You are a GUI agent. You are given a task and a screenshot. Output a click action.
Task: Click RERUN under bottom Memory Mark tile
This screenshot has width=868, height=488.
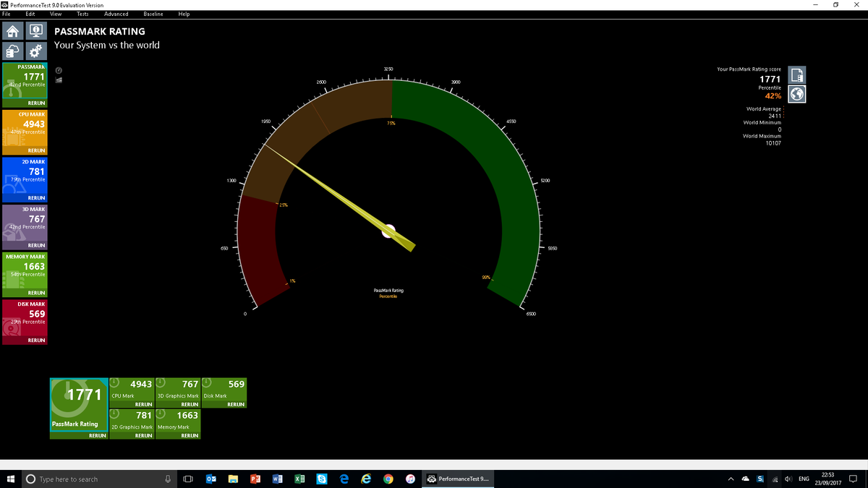190,436
